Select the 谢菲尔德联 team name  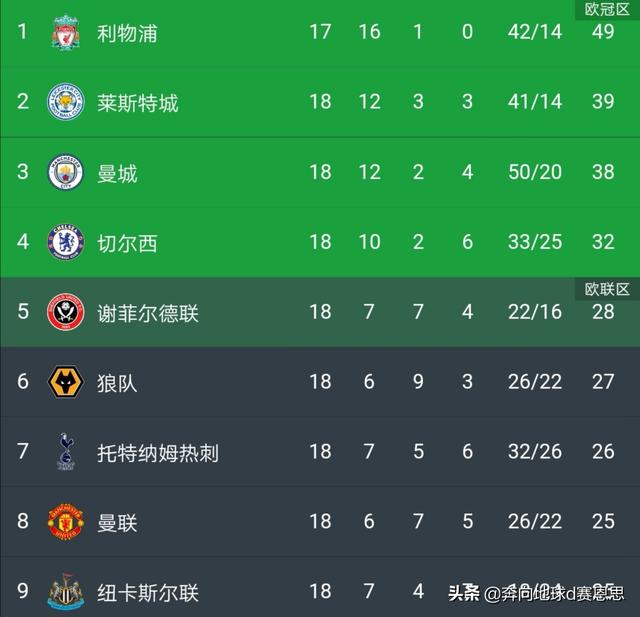148,313
